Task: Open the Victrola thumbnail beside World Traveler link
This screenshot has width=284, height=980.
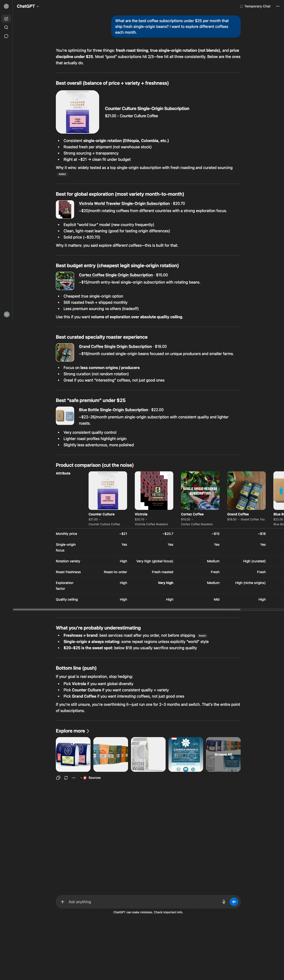Action: coord(65,209)
